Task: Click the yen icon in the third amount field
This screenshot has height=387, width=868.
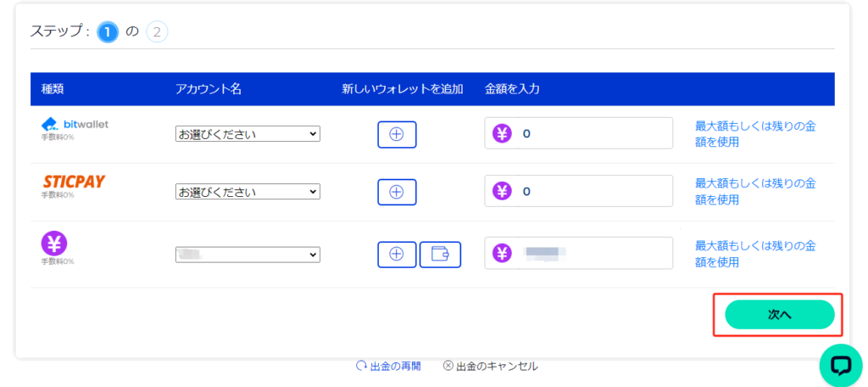Action: (x=502, y=254)
